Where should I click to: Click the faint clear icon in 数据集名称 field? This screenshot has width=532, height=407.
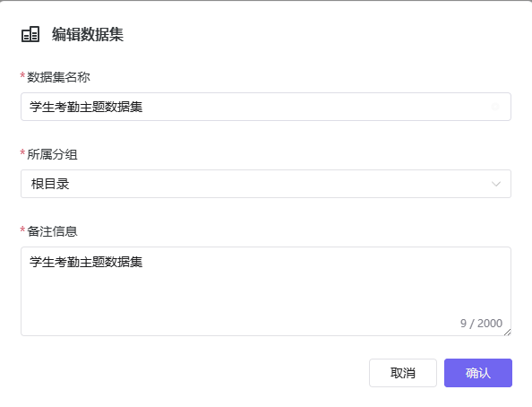495,107
